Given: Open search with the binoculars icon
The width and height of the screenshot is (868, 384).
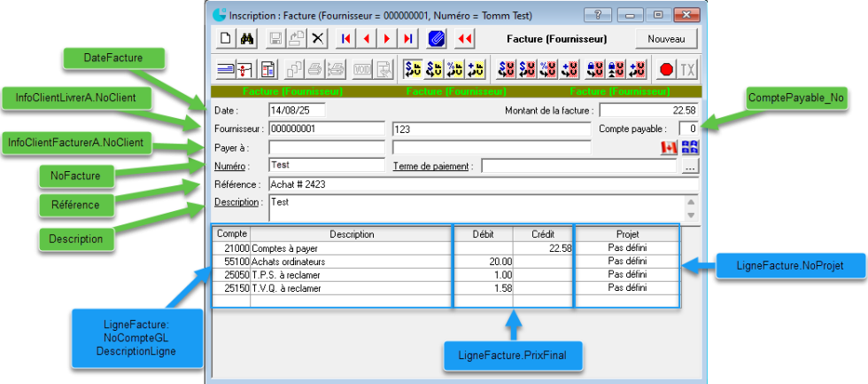Looking at the screenshot, I should [249, 39].
